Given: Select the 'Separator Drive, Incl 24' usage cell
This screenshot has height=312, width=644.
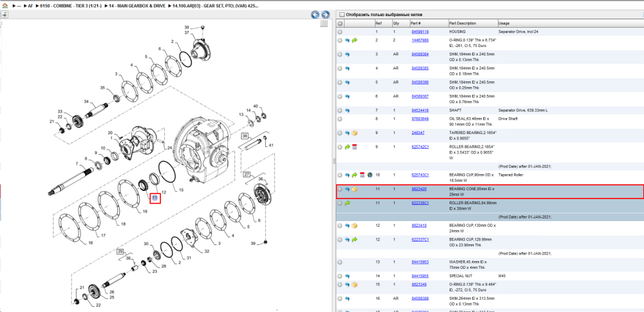Looking at the screenshot, I should click(x=518, y=32).
